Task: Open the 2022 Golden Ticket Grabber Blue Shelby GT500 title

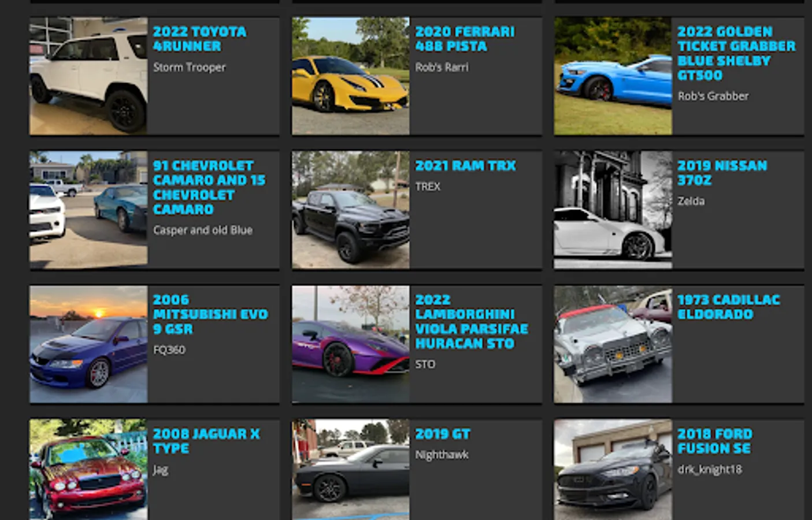Action: tap(736, 53)
